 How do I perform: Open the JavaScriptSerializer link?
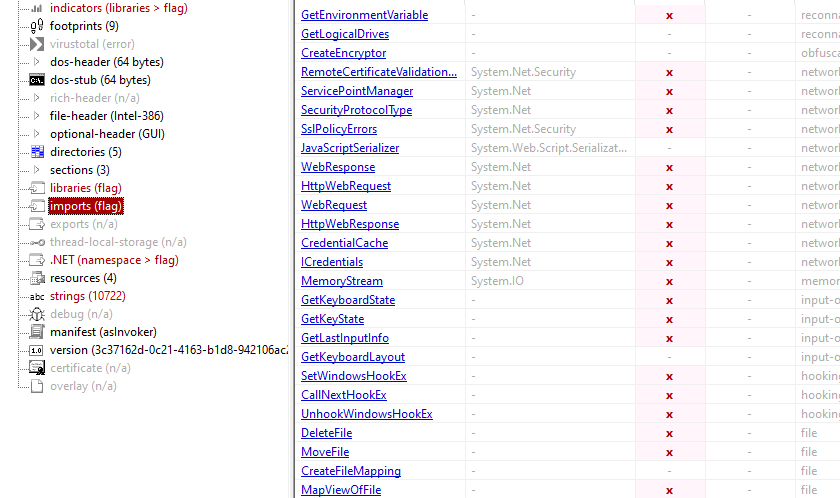[x=350, y=148]
